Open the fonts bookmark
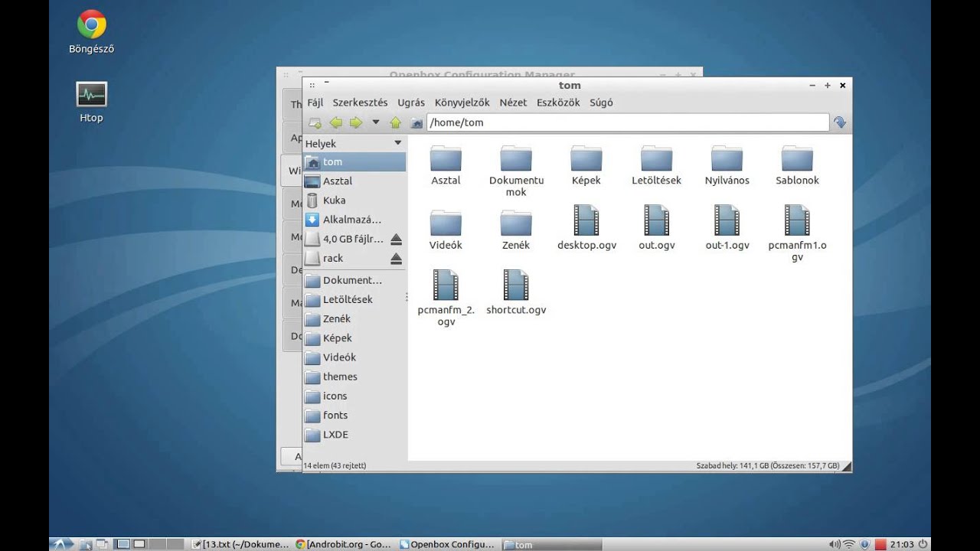 pos(354,415)
